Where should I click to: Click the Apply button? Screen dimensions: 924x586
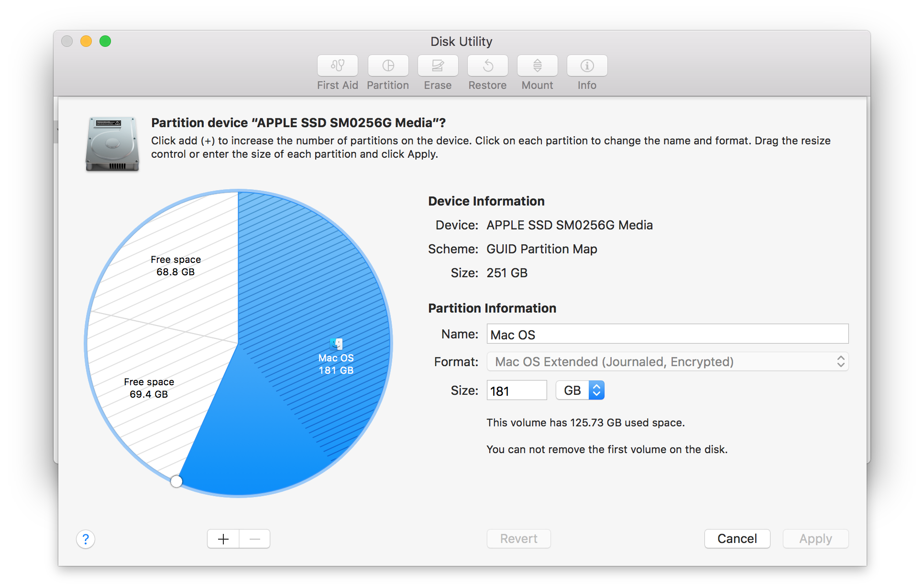tap(815, 539)
